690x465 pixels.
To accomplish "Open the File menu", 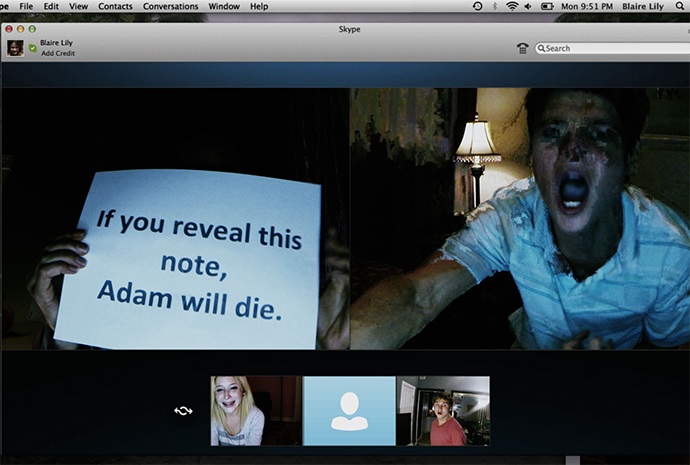I will pyautogui.click(x=26, y=6).
